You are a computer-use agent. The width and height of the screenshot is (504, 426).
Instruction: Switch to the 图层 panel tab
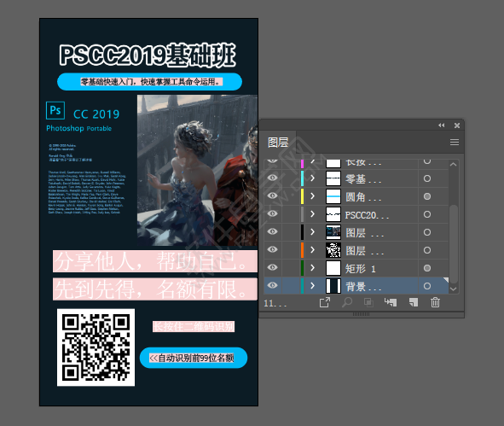278,143
